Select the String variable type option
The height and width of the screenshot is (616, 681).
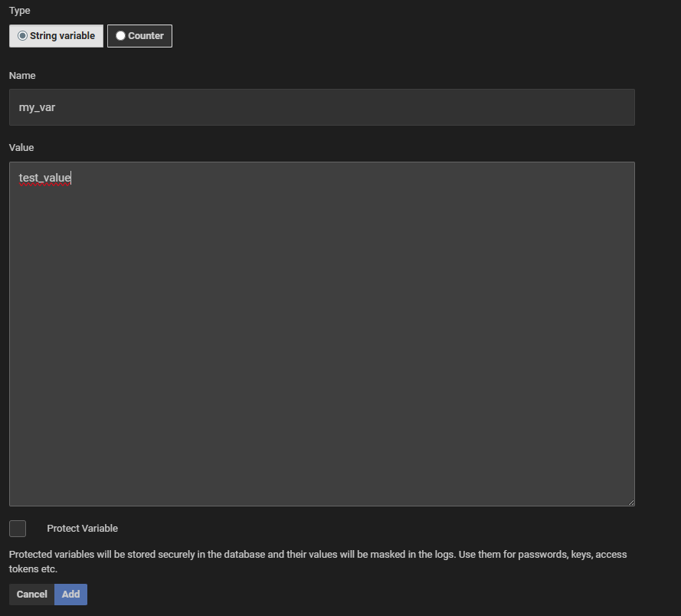point(55,35)
